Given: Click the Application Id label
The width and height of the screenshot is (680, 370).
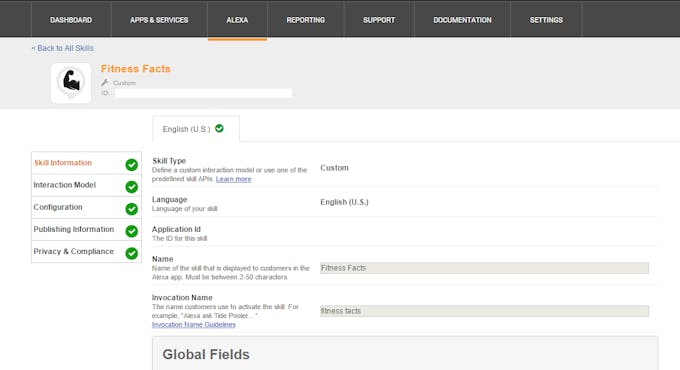Looking at the screenshot, I should click(176, 229).
